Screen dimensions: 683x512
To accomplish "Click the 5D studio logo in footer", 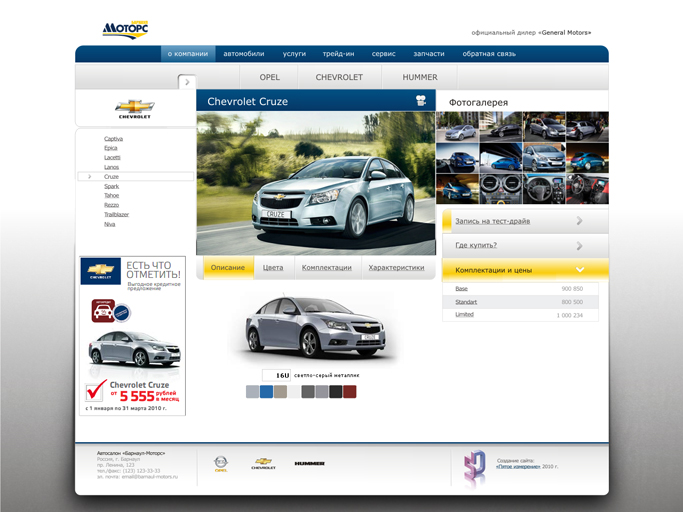I will [x=474, y=468].
